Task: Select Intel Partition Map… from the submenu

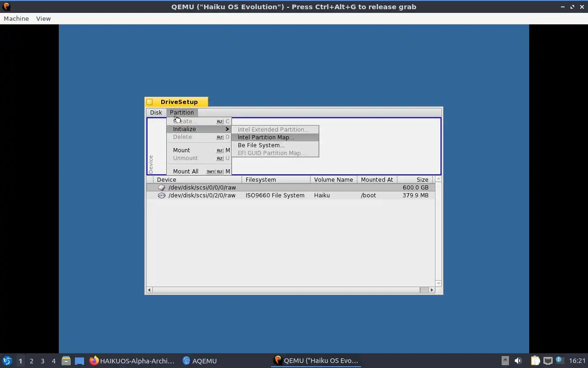Action: (x=275, y=138)
